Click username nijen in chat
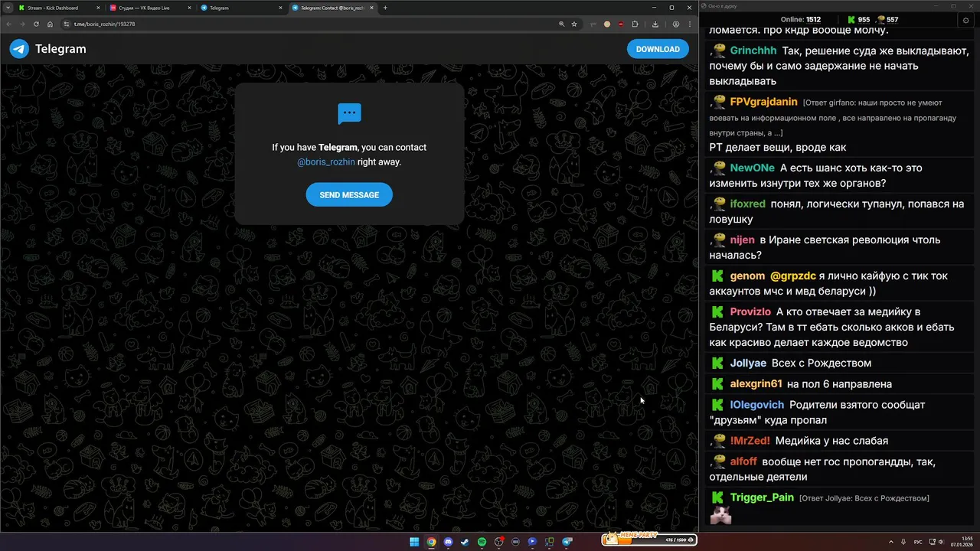This screenshot has width=980, height=551. [x=742, y=240]
